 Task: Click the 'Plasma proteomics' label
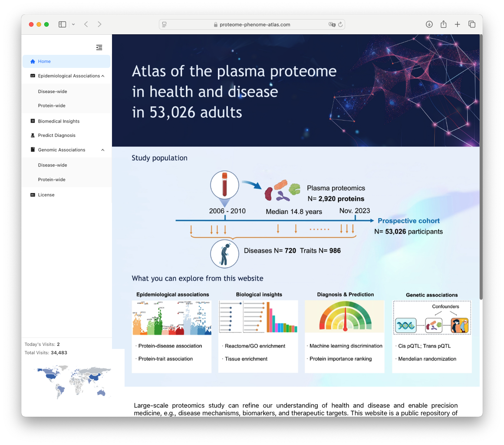pyautogui.click(x=336, y=188)
